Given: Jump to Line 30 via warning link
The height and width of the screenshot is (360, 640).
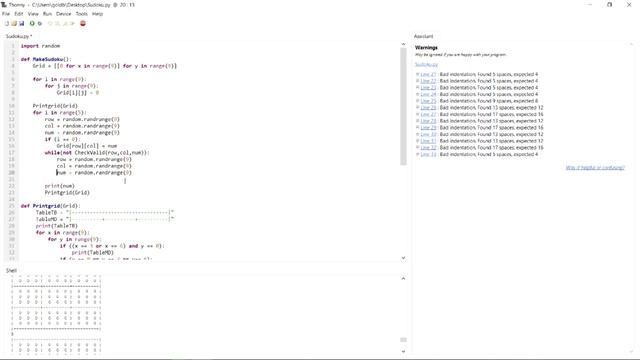Looking at the screenshot, I should point(428,134).
